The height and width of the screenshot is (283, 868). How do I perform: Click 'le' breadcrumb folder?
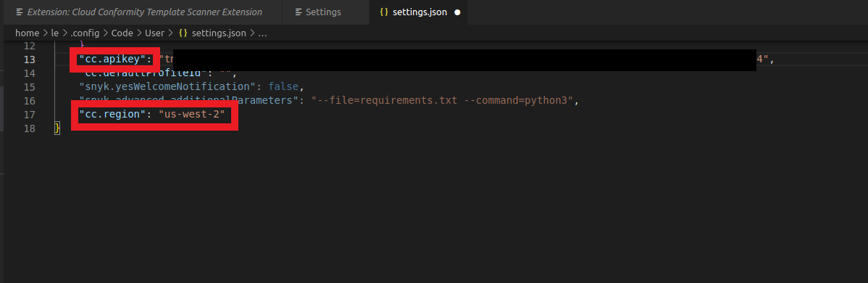[55, 33]
